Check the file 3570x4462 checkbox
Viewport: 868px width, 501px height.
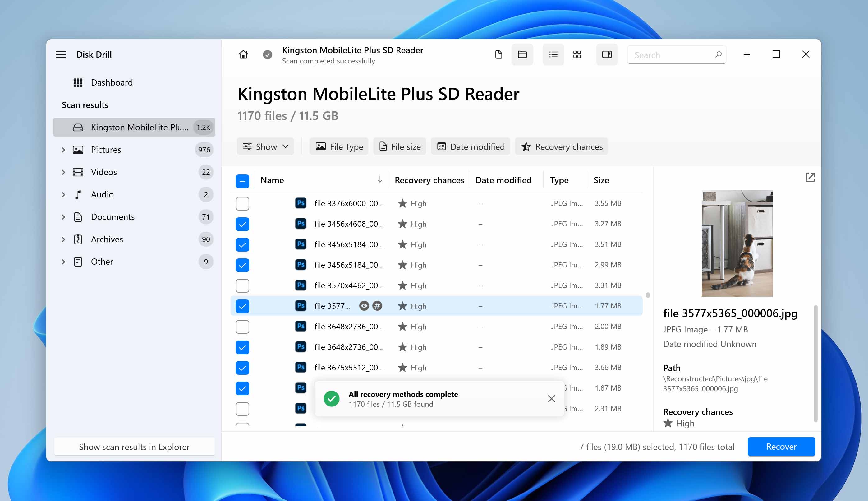pyautogui.click(x=242, y=285)
